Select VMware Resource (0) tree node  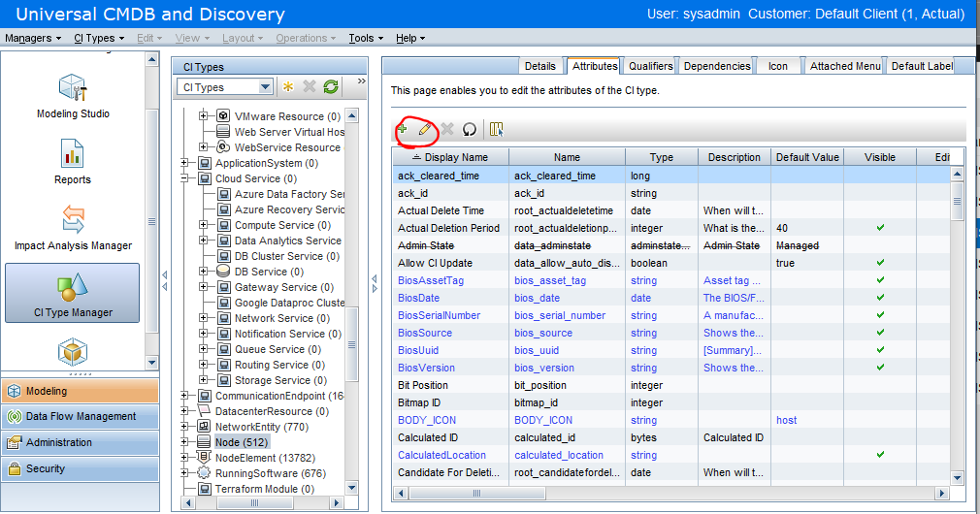pos(287,116)
